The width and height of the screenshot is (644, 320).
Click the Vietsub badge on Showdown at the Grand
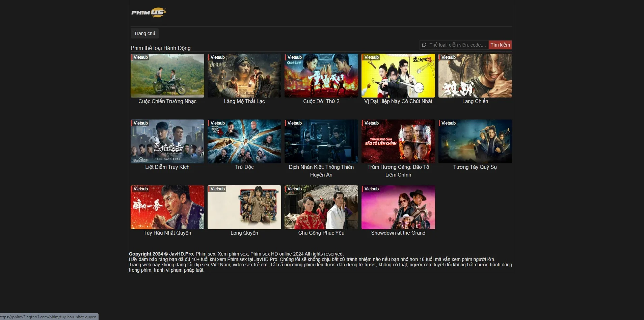click(x=371, y=189)
